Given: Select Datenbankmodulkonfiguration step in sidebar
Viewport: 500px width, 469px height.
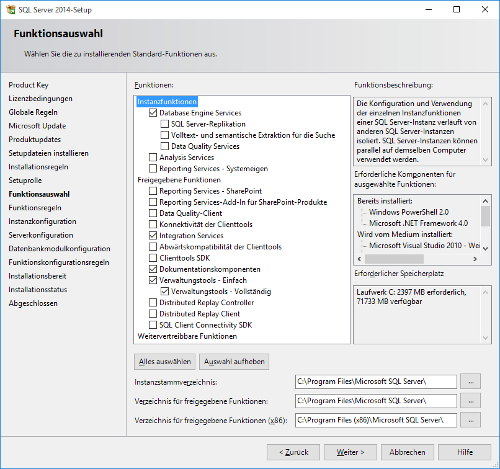Looking at the screenshot, I should pos(59,249).
